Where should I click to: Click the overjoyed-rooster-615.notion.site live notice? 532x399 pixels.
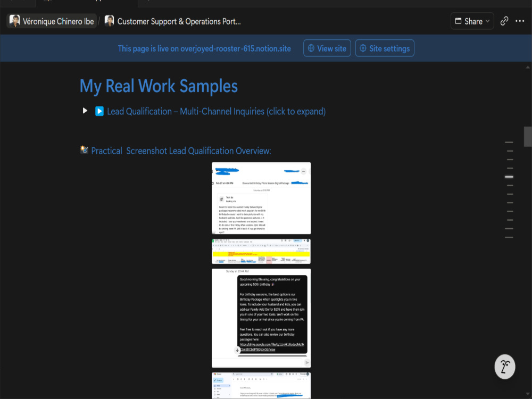click(204, 48)
